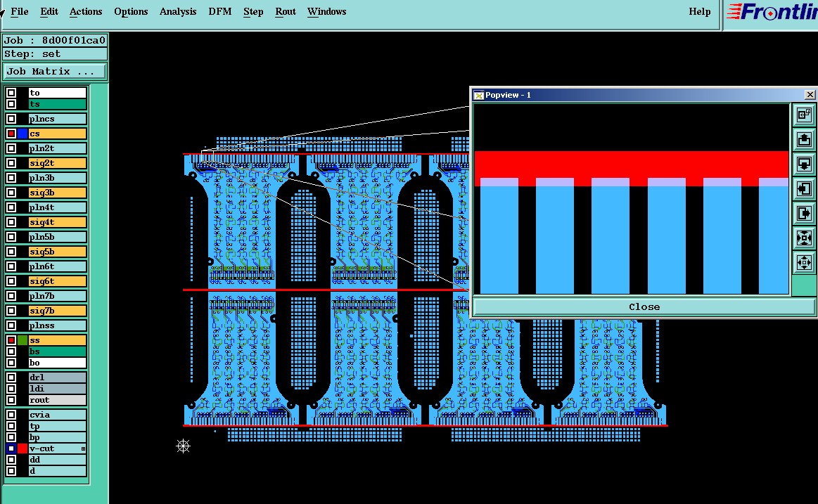Toggle display of the v-cut layer
Viewport: 818px width, 504px height.
coord(11,448)
